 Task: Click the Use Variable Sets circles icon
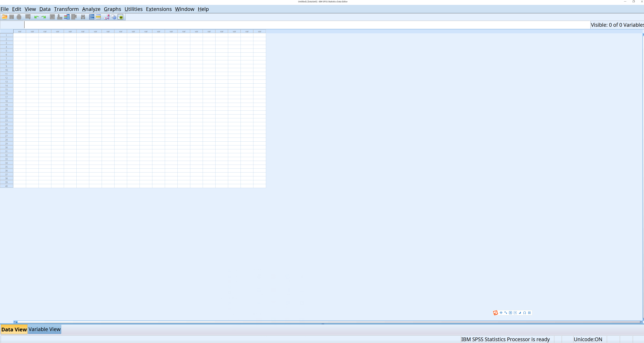click(x=113, y=17)
